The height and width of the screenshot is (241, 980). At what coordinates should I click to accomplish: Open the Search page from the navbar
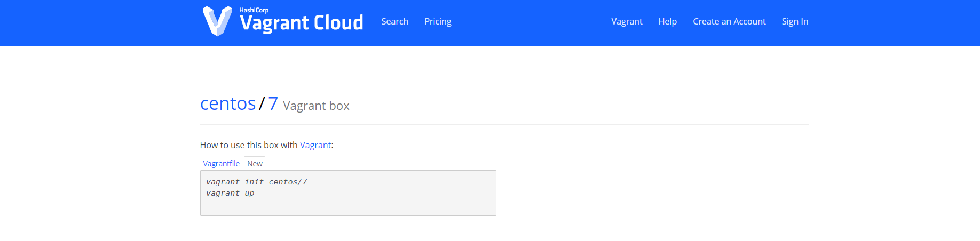(x=394, y=21)
